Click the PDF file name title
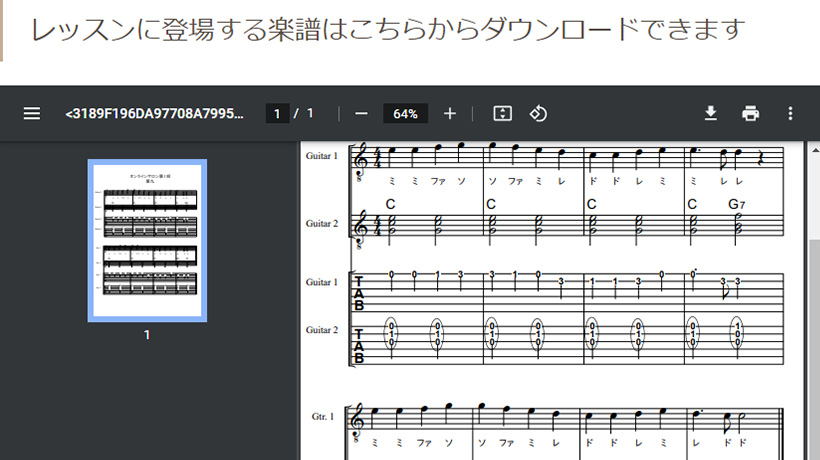This screenshot has height=460, width=820. pos(154,114)
